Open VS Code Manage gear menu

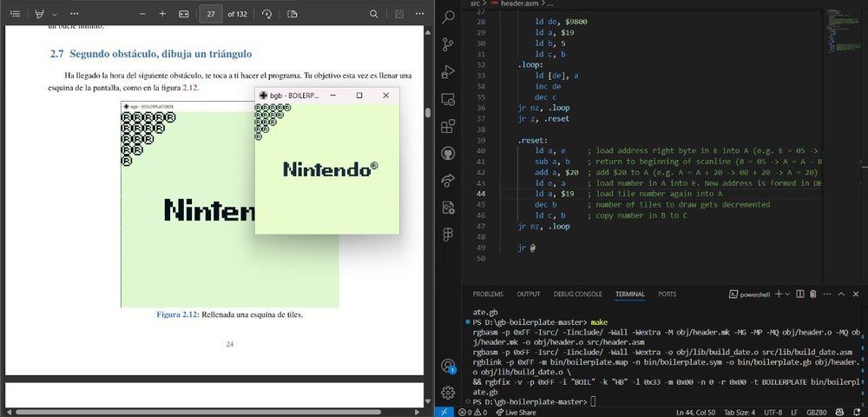(448, 393)
